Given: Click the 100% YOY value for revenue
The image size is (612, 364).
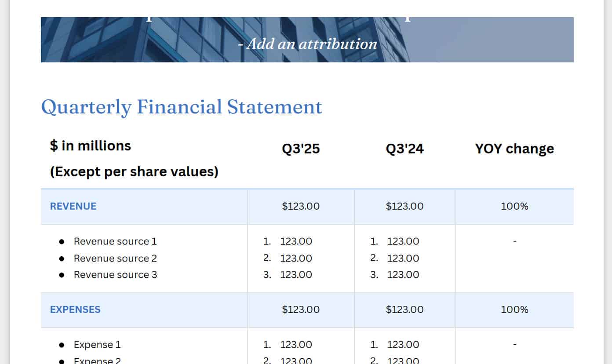Looking at the screenshot, I should pos(514,206).
